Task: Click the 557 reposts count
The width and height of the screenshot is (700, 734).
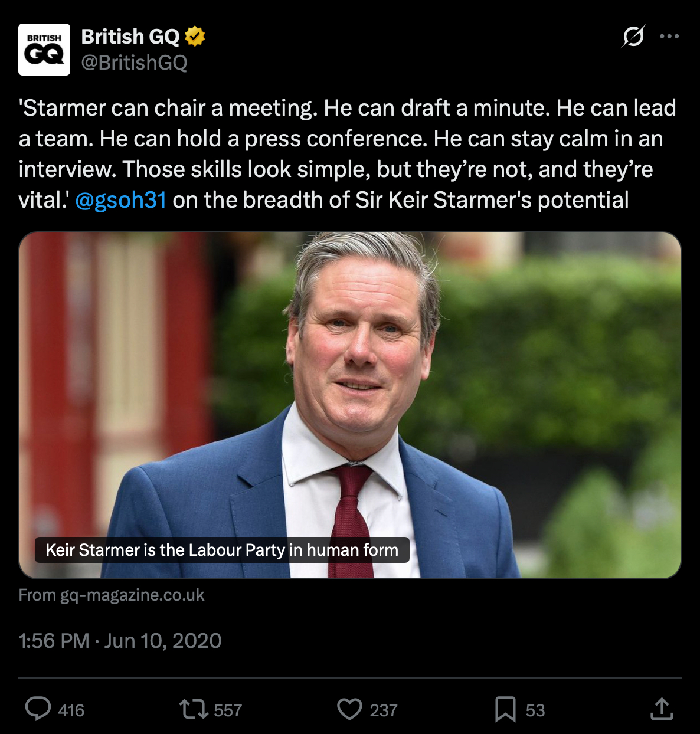Action: (228, 710)
